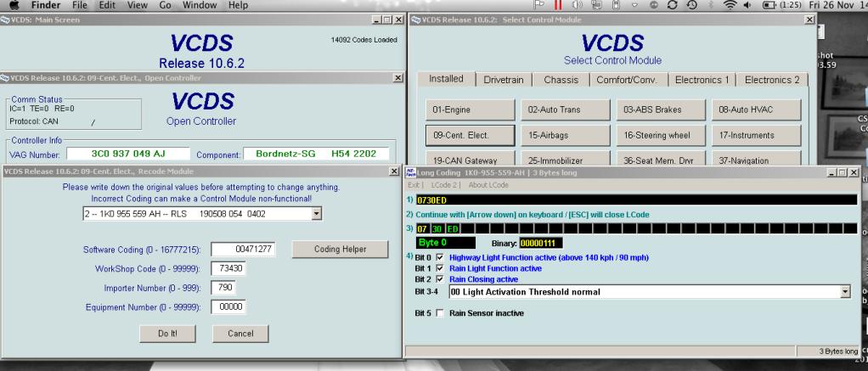Enable Bit 5 Rain Sensor inactive checkbox
This screenshot has height=371, width=868.
[x=440, y=313]
